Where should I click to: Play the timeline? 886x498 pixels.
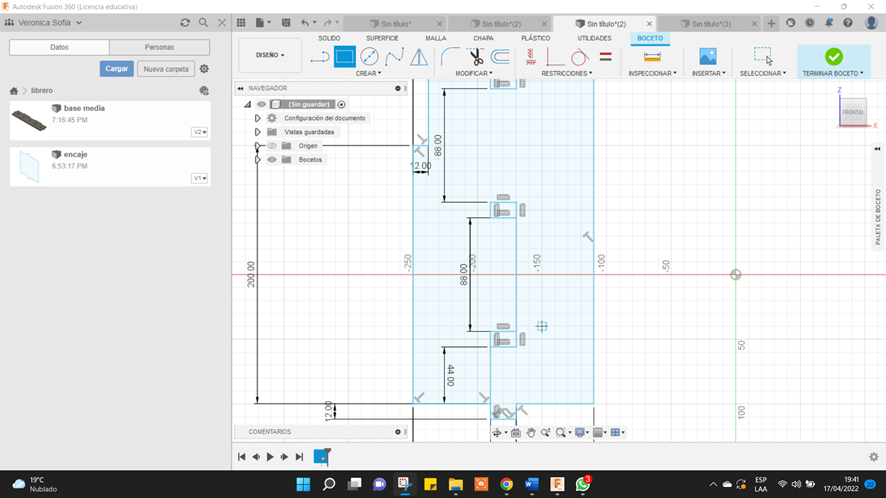270,457
